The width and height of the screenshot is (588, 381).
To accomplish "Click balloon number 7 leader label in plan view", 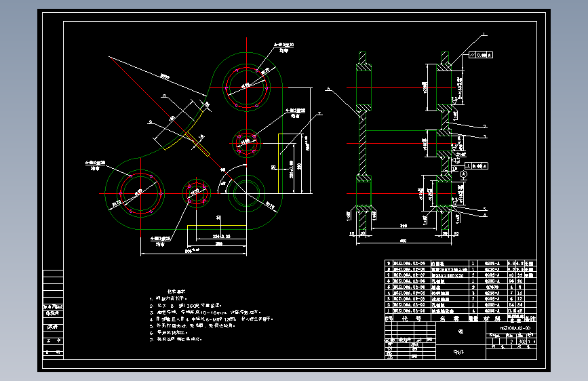I will coord(319,113).
